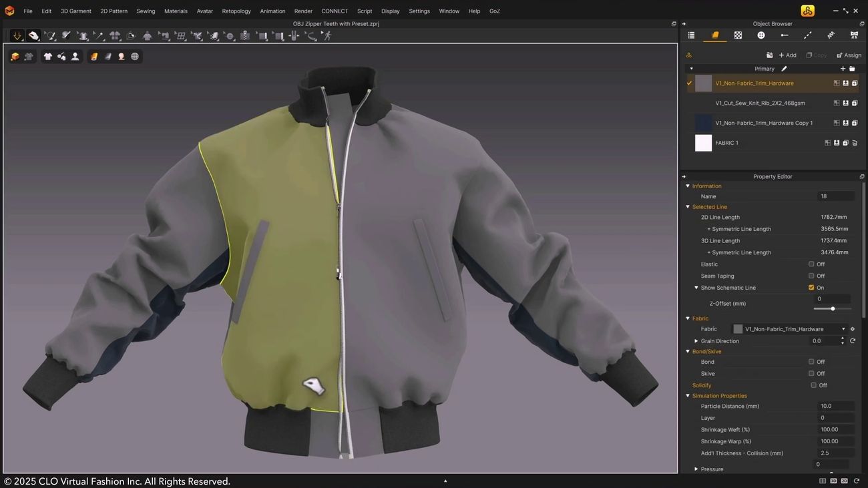Click the pencil icon next to Primary
Screen dimensions: 868x488
pyautogui.click(x=785, y=69)
